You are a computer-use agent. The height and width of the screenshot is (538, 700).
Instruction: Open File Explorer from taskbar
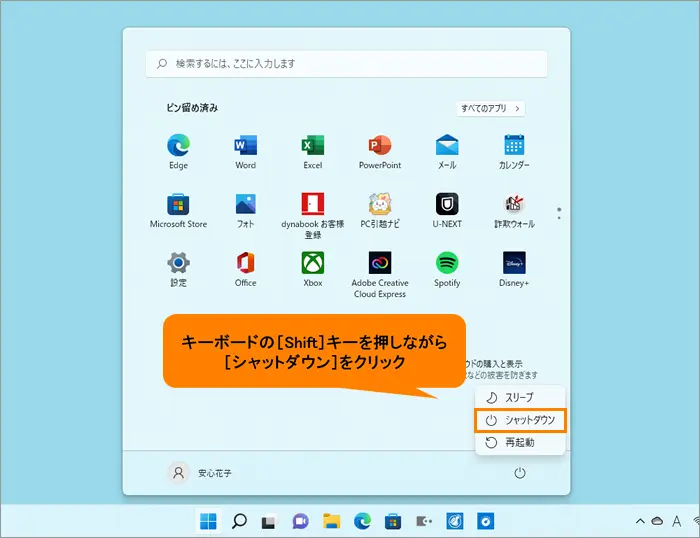(x=332, y=521)
